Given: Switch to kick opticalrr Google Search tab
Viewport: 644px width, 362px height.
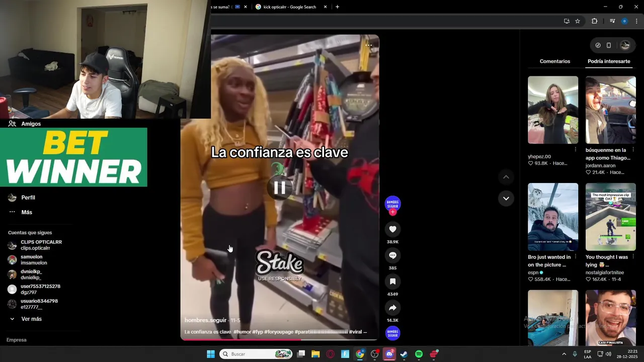Looking at the screenshot, I should tap(289, 7).
